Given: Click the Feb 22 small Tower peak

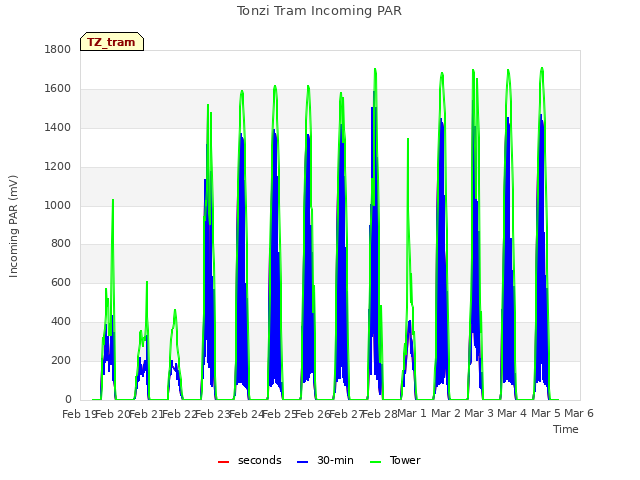Looking at the screenshot, I should click(175, 311).
